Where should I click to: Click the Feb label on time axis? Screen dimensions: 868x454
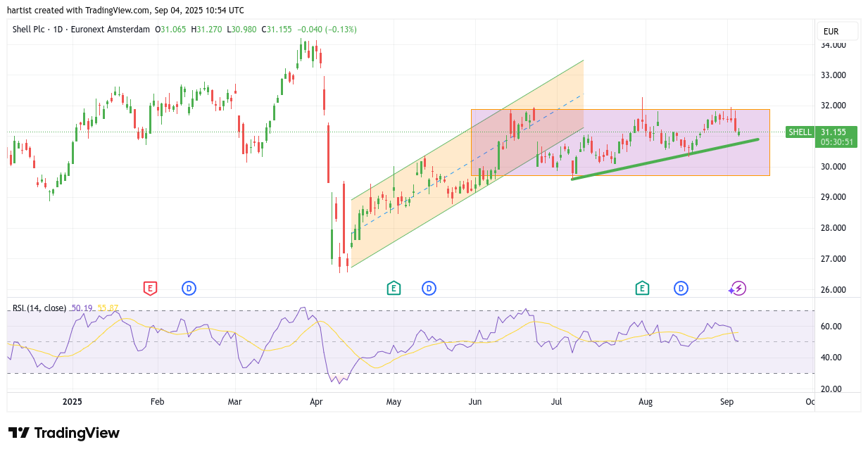coord(157,402)
